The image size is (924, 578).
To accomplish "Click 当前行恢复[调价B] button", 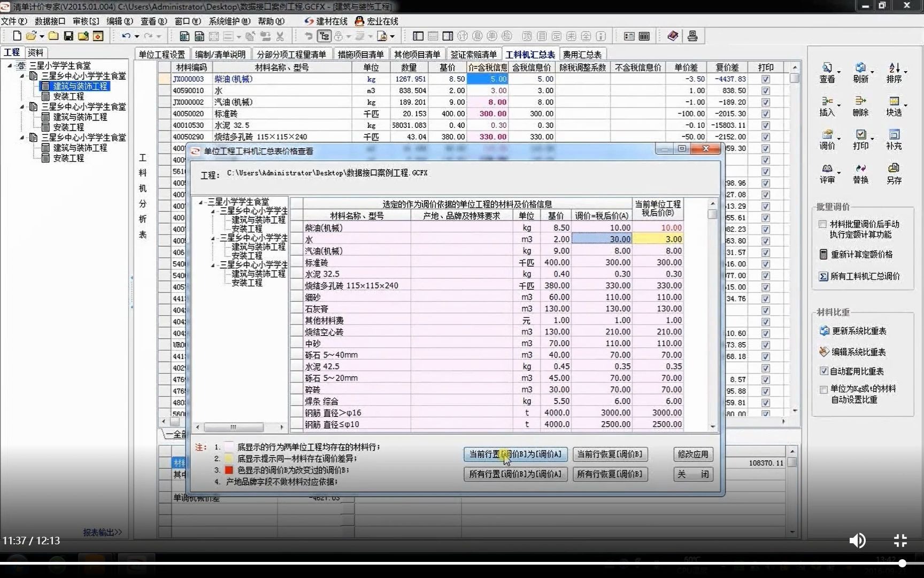I will tap(610, 454).
